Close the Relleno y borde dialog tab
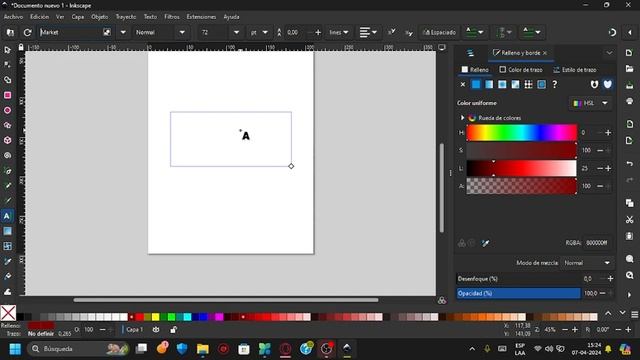Viewport: 640px width, 360px height. pos(544,53)
